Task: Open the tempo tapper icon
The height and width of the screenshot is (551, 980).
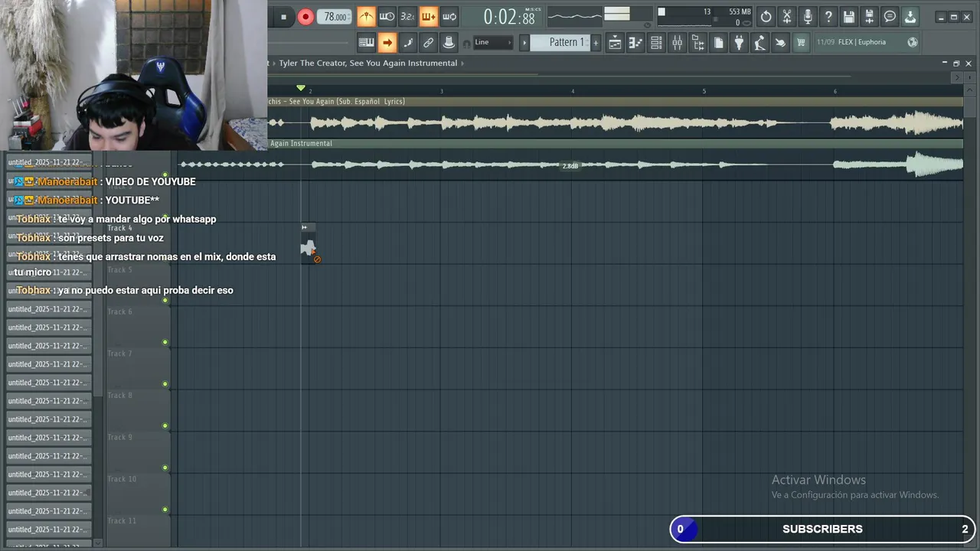Action: (x=759, y=42)
